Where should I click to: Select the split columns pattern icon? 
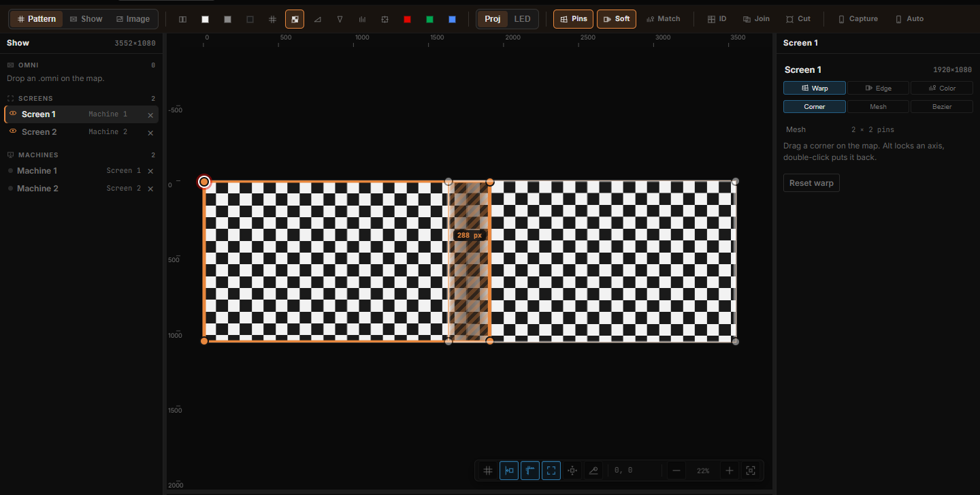tap(182, 19)
